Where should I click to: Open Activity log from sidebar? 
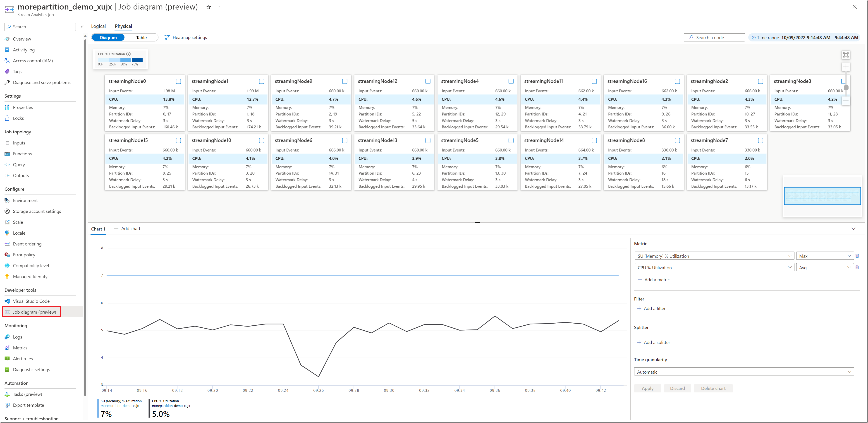pos(24,50)
